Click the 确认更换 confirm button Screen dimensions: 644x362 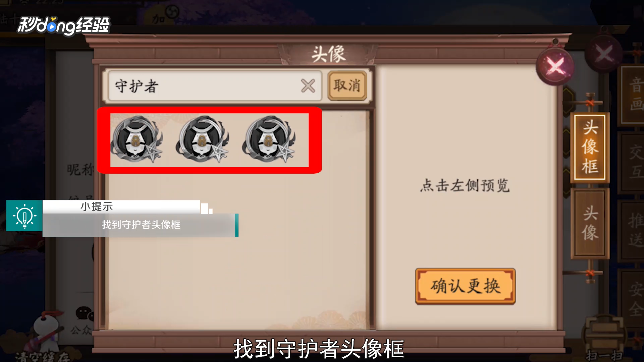pyautogui.click(x=465, y=286)
